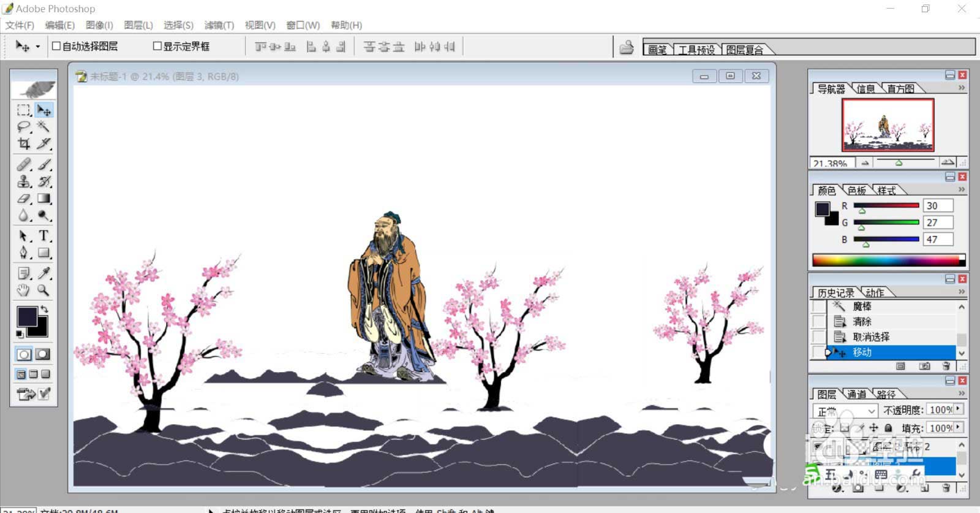980x513 pixels.
Task: Switch to the 通道 channels tab
Action: 857,394
